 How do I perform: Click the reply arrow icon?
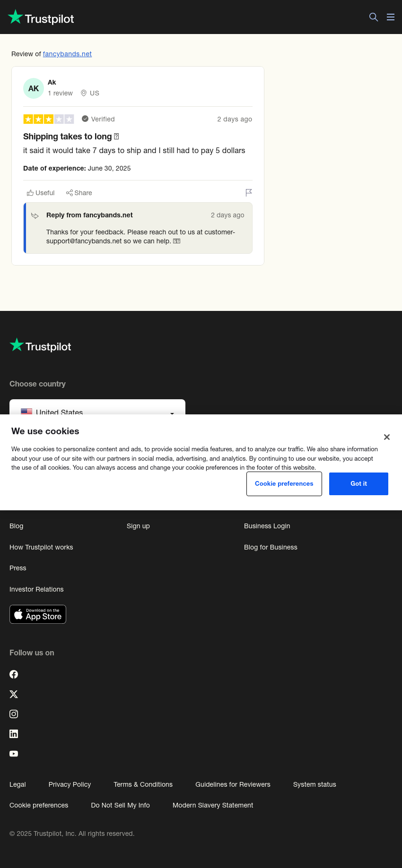35,215
